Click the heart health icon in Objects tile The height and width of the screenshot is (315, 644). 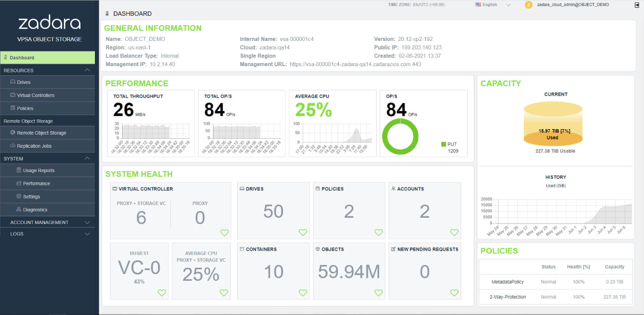pyautogui.click(x=379, y=293)
